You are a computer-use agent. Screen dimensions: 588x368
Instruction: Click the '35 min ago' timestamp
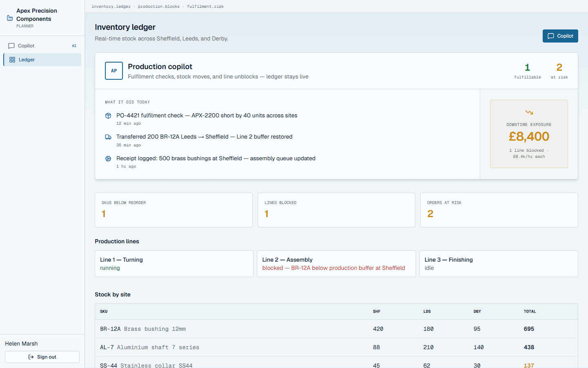coord(129,145)
